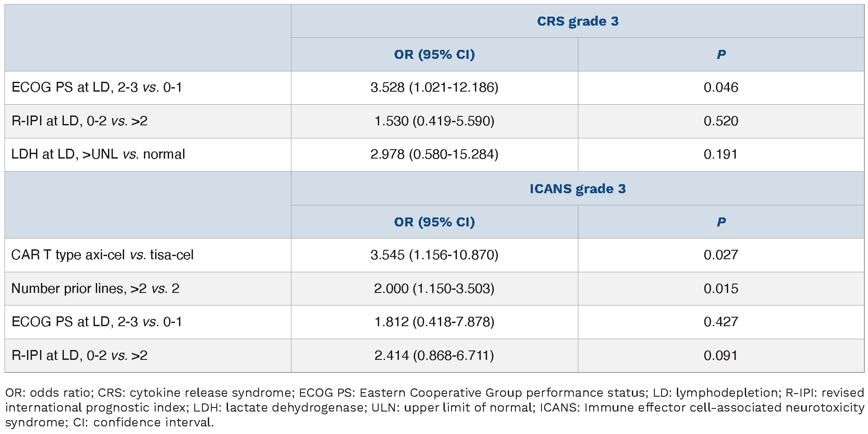
Task: Select OR (95% CI) header under CRS grade 3
Action: pos(434,54)
